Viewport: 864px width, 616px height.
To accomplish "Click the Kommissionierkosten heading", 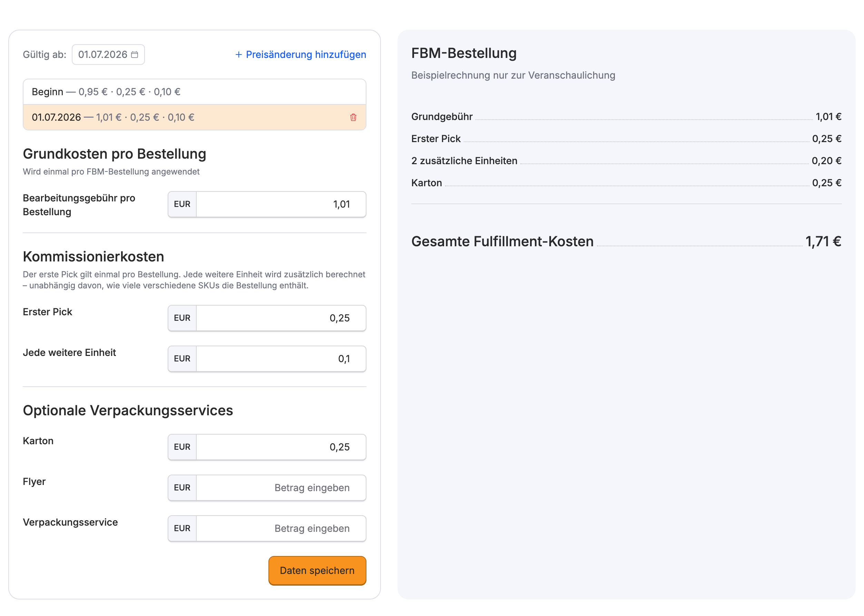I will (94, 257).
